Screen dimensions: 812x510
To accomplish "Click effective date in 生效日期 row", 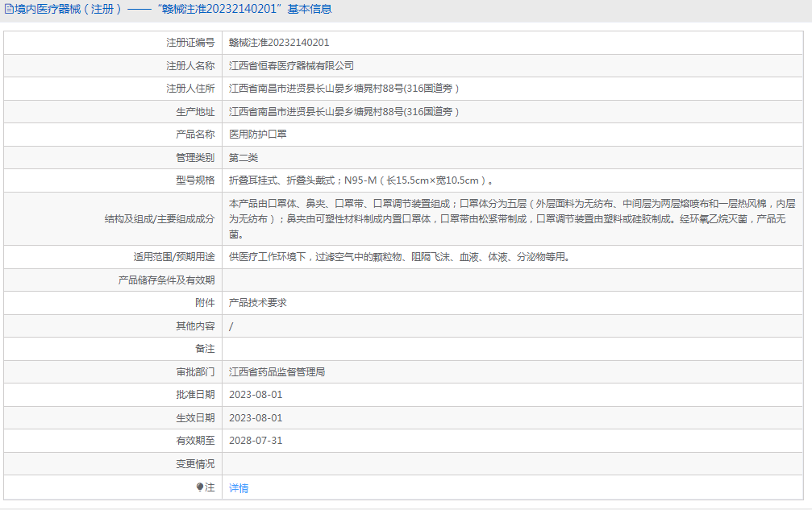I will pyautogui.click(x=256, y=418).
